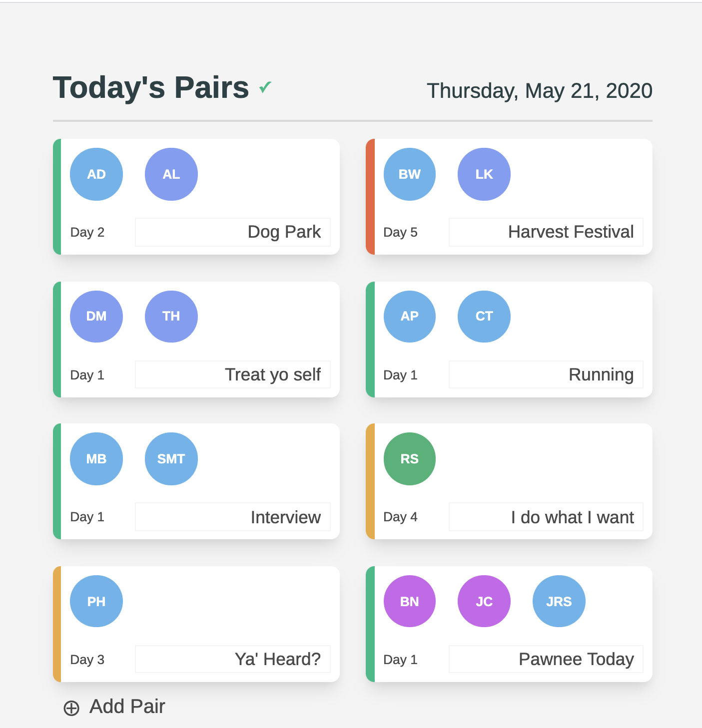The image size is (702, 728).
Task: Edit the Dog Park pair name field
Action: coord(233,232)
